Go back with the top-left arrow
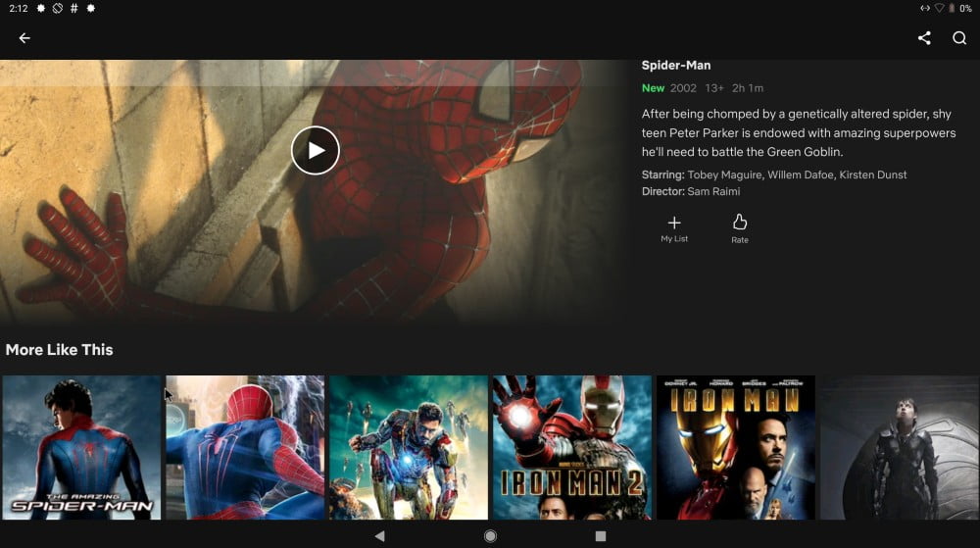The image size is (980, 548). pos(24,38)
